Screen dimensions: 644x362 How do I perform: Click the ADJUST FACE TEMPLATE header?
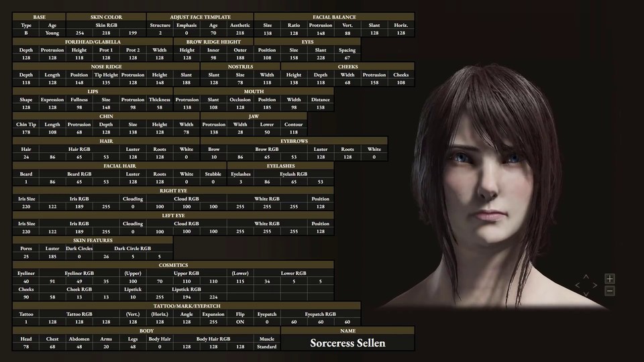[x=200, y=17]
